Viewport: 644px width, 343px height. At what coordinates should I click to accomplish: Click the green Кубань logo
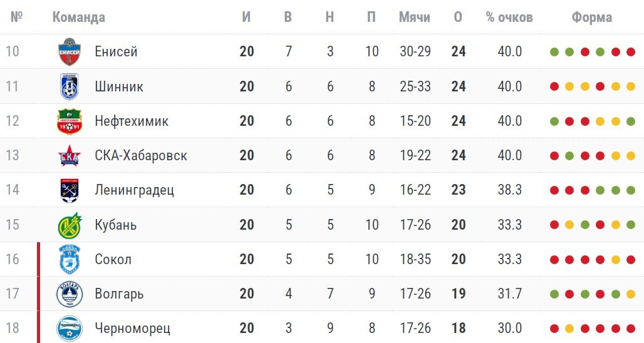click(x=70, y=225)
